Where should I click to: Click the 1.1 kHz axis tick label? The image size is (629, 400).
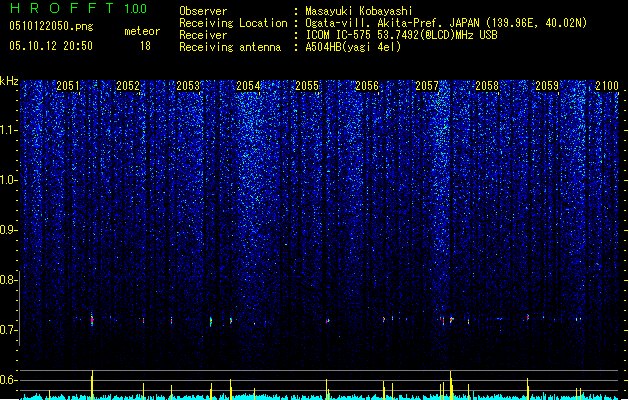click(9, 130)
